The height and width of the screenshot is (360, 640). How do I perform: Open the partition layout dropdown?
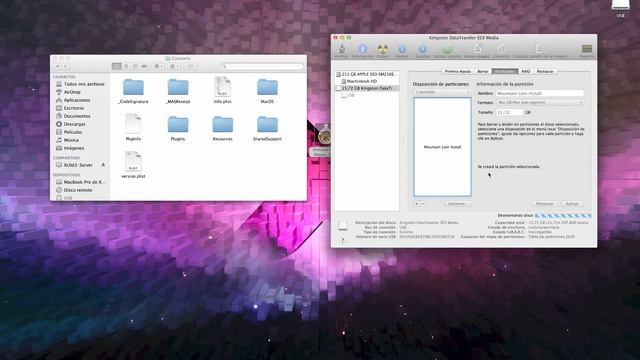point(442,92)
